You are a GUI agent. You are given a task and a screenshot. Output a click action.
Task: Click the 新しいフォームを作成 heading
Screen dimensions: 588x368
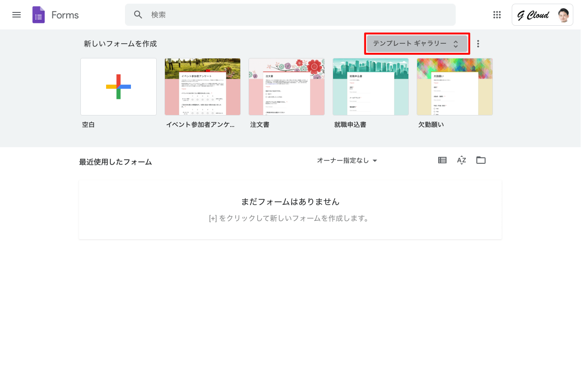point(120,44)
